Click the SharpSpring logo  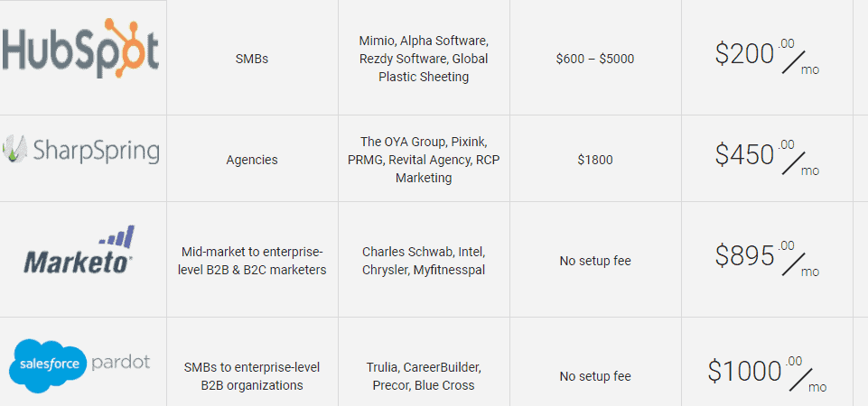[80, 151]
